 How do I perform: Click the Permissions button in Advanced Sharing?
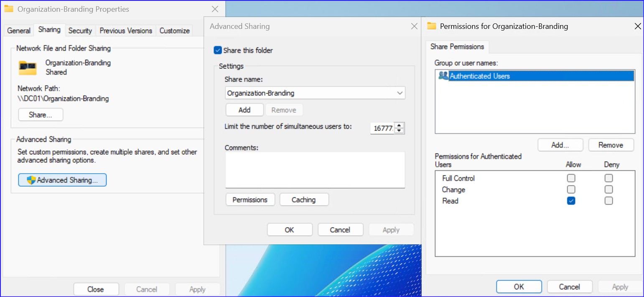click(250, 200)
